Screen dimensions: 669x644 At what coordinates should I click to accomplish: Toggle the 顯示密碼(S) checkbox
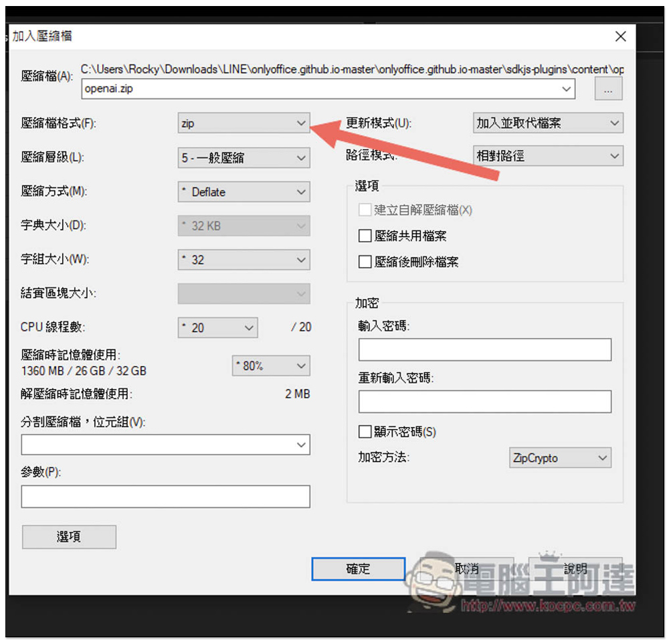click(x=365, y=431)
